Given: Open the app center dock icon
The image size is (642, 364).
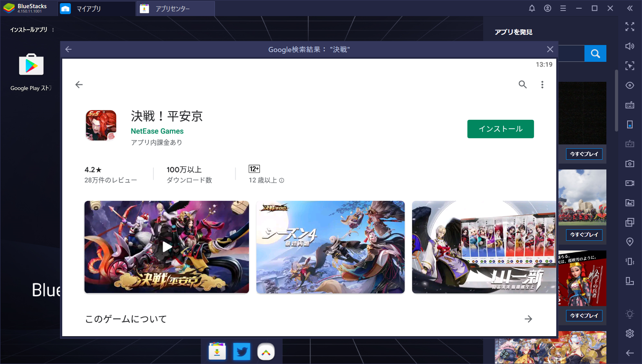Looking at the screenshot, I should point(217,351).
